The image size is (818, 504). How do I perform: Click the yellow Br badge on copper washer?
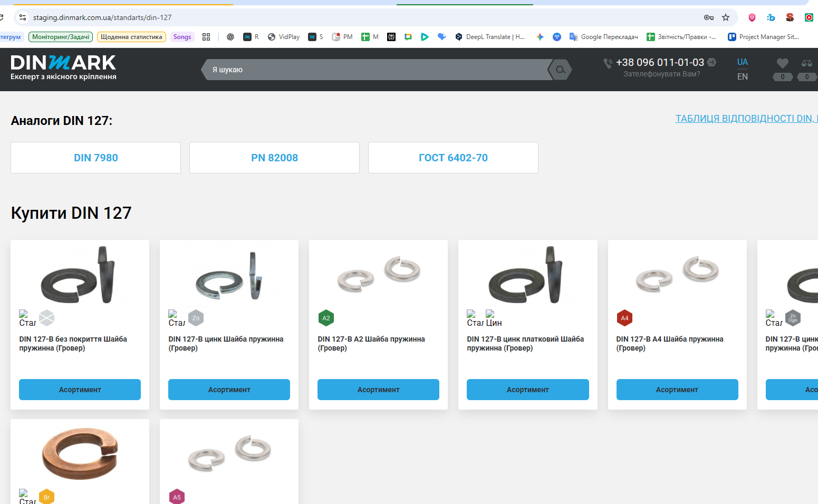[46, 497]
